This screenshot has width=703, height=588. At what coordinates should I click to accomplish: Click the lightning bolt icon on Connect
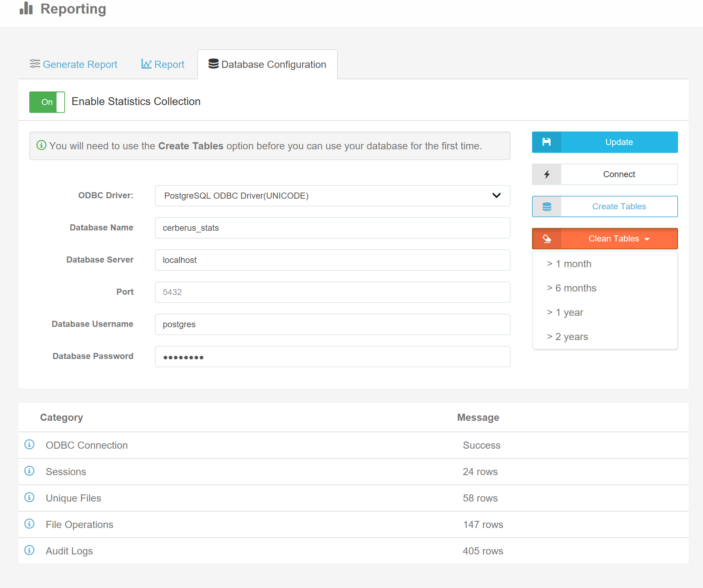pyautogui.click(x=547, y=174)
